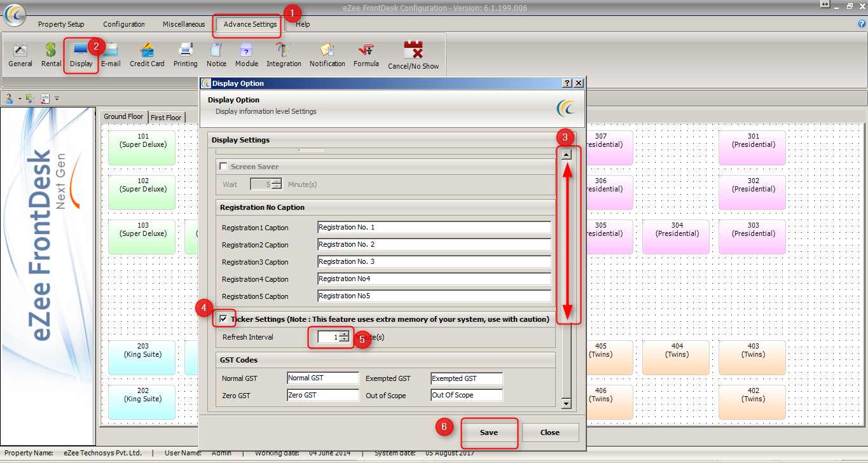Decrease the Refresh Interval spinner value
The height and width of the screenshot is (463, 868).
pyautogui.click(x=344, y=340)
